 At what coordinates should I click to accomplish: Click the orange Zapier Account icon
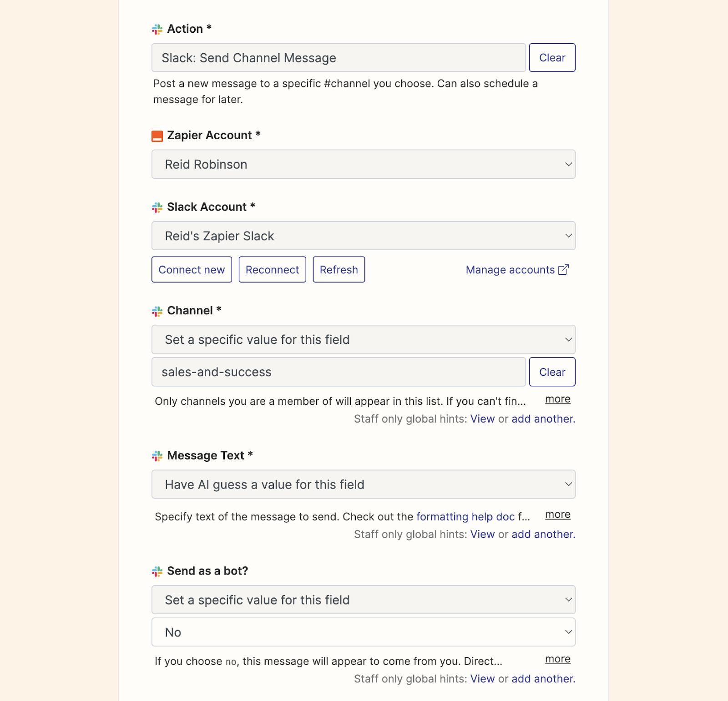tap(157, 136)
